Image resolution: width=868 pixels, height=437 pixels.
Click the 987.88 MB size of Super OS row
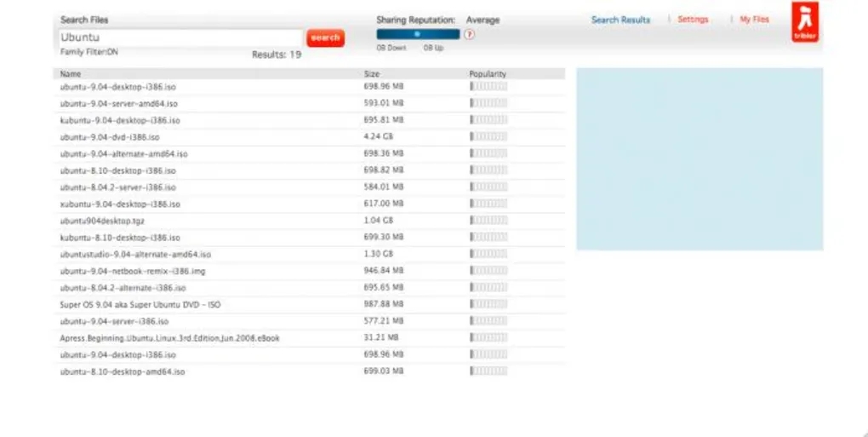384,304
